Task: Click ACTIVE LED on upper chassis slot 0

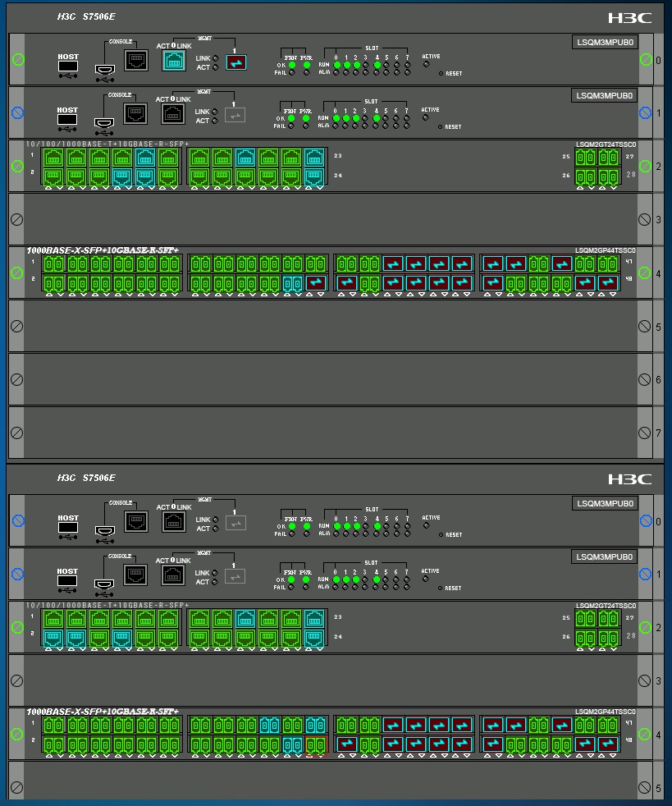Action: (x=426, y=64)
